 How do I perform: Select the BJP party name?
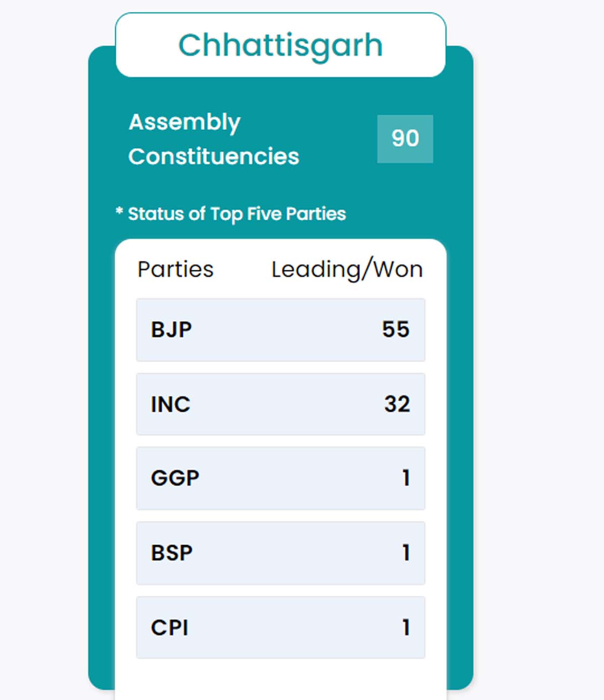click(x=171, y=330)
